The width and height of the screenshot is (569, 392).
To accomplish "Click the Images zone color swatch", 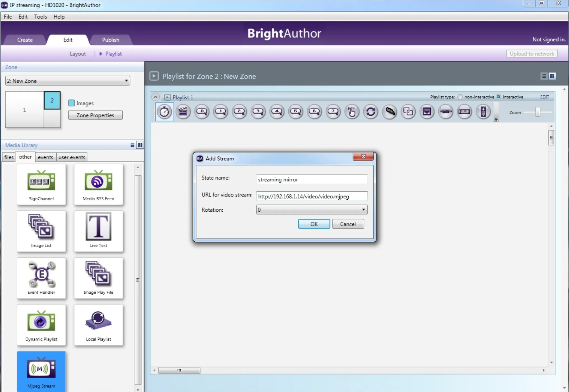I will (71, 103).
